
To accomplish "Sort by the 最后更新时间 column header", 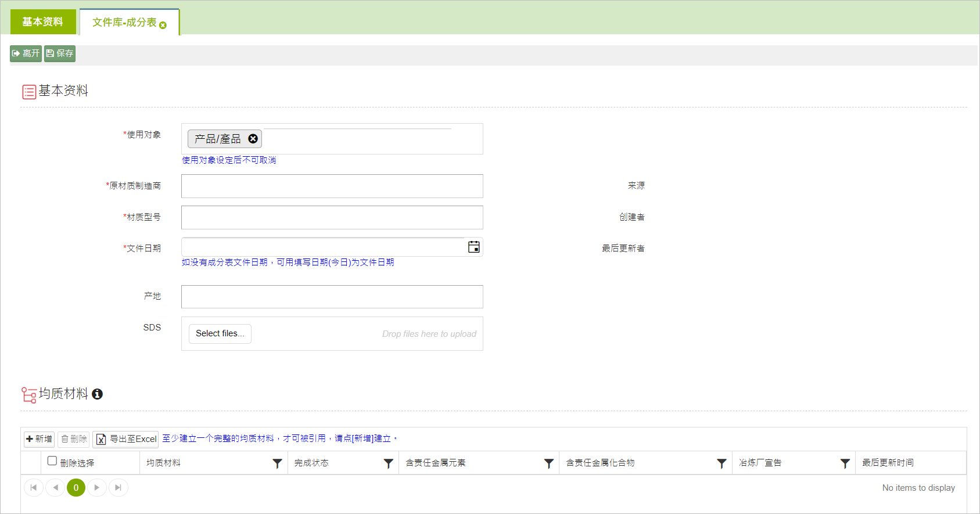I will (x=888, y=463).
